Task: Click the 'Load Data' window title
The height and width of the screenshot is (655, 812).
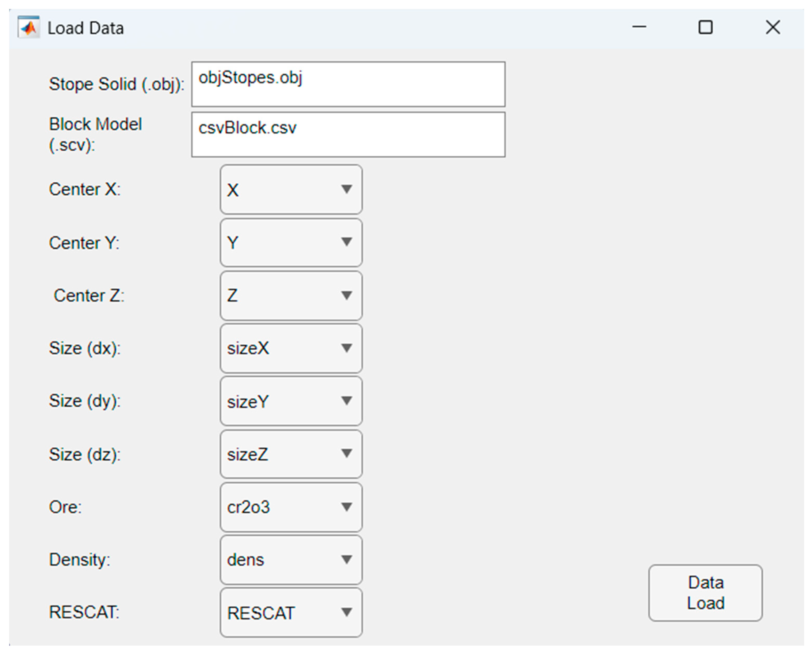Action: (85, 28)
